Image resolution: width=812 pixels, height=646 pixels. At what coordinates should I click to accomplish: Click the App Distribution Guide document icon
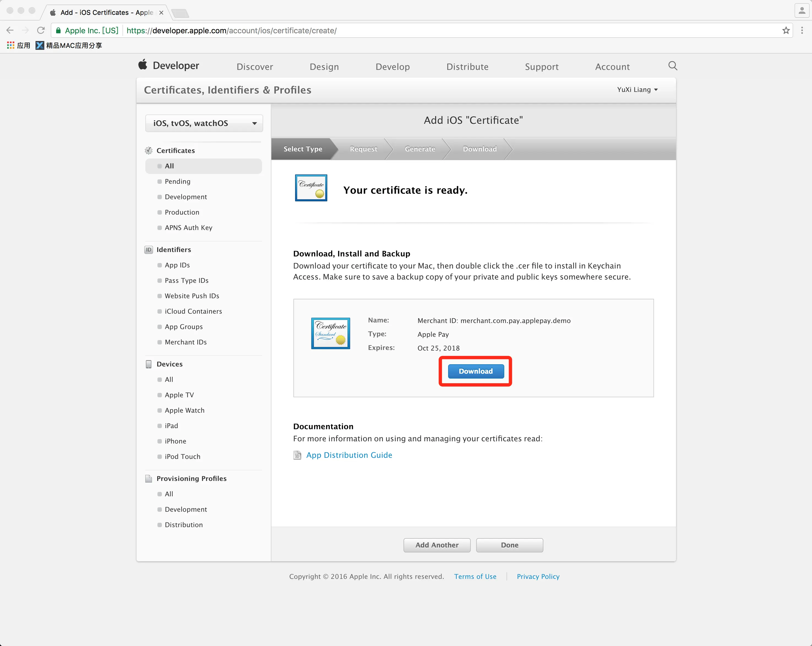[x=297, y=455]
